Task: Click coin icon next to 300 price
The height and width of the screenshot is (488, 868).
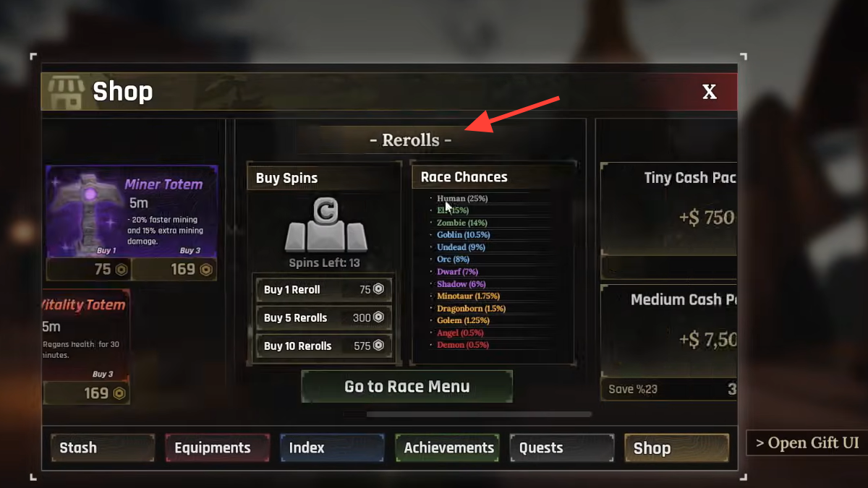Action: pos(378,317)
